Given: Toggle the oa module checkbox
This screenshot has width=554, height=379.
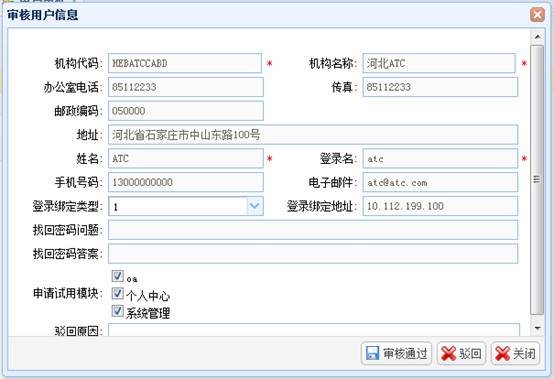Looking at the screenshot, I should pyautogui.click(x=117, y=276).
